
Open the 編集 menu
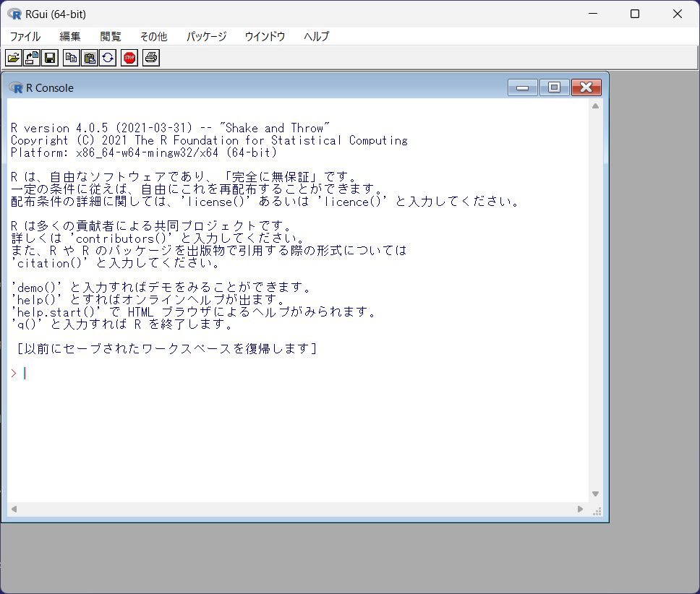coord(70,36)
